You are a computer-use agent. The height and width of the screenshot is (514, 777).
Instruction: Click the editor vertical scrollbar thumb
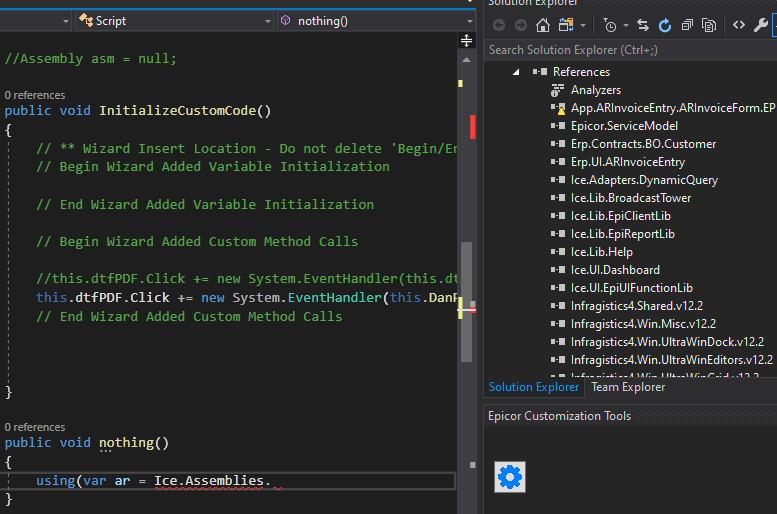point(466,301)
